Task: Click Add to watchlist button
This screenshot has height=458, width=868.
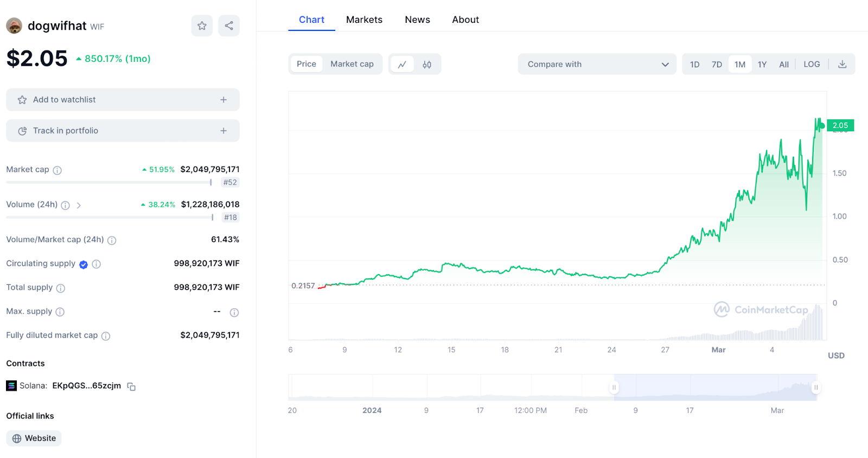Action: pos(123,100)
